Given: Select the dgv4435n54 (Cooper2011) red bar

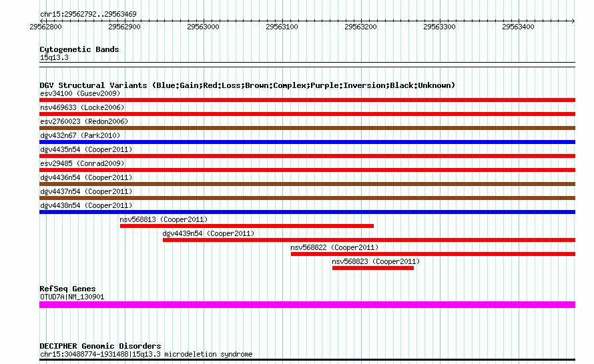Looking at the screenshot, I should click(307, 156).
